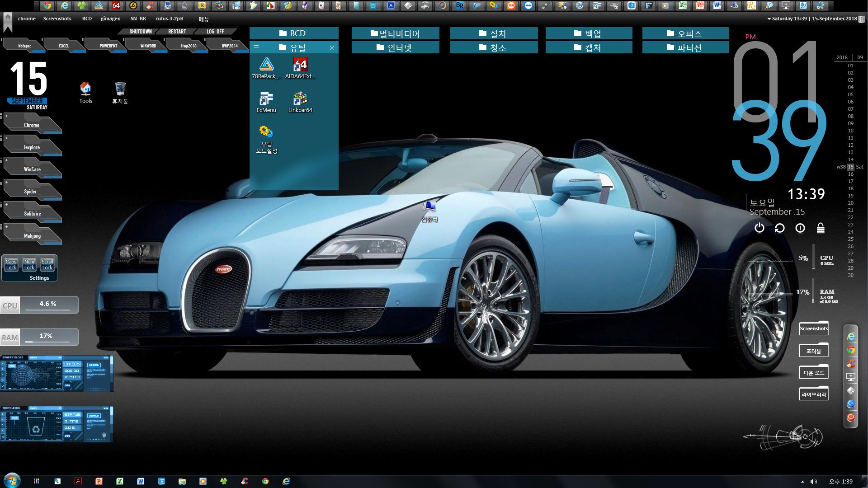Select the Tools desktop icon
The height and width of the screenshot is (488, 868).
(85, 93)
